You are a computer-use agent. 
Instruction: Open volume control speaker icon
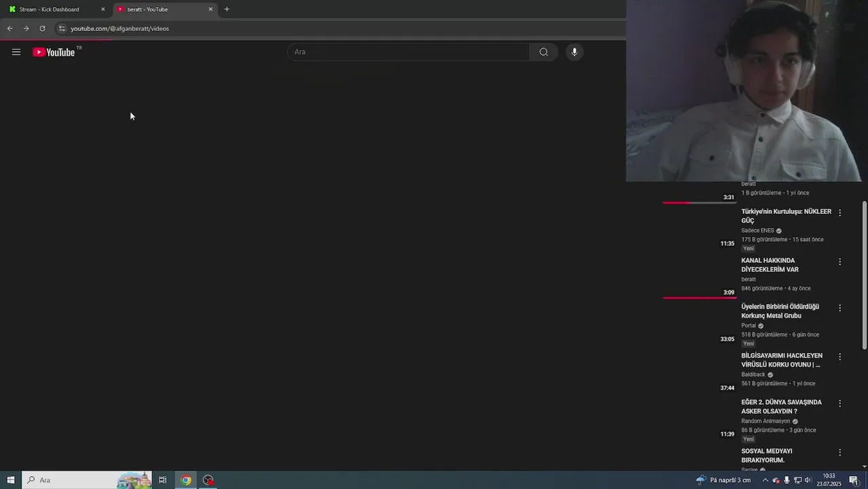coord(808,480)
